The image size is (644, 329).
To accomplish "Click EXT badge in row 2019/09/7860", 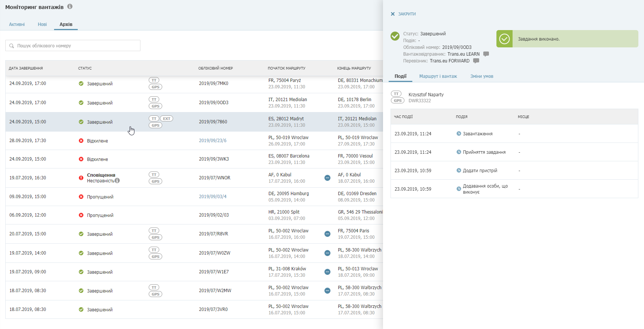I will click(x=167, y=118).
